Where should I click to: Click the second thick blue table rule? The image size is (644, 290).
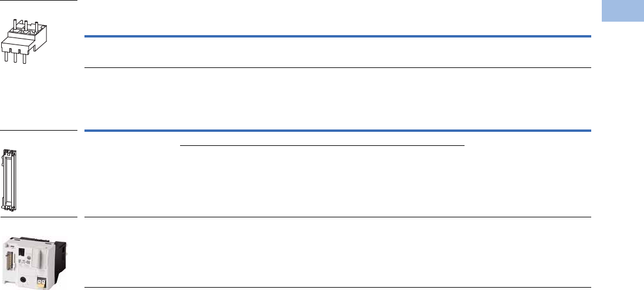tap(338, 130)
